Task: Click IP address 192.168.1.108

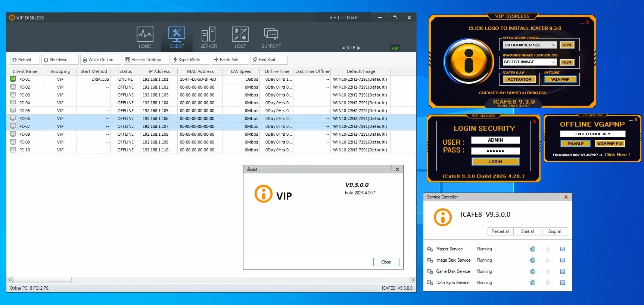Action: pos(155,134)
